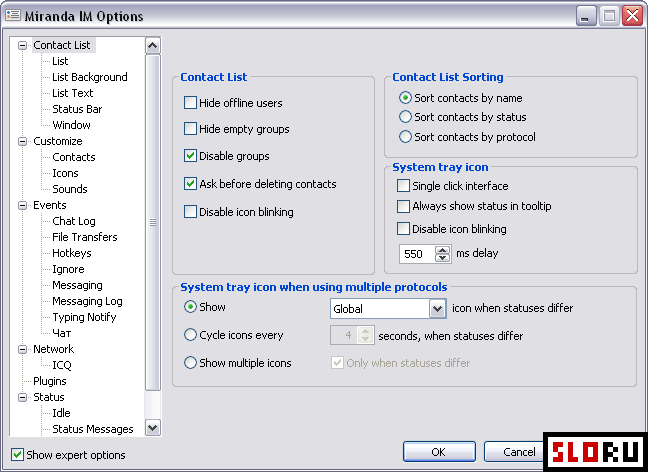Collapse the Network tree node
The width and height of the screenshot is (648, 472).
[x=22, y=349]
